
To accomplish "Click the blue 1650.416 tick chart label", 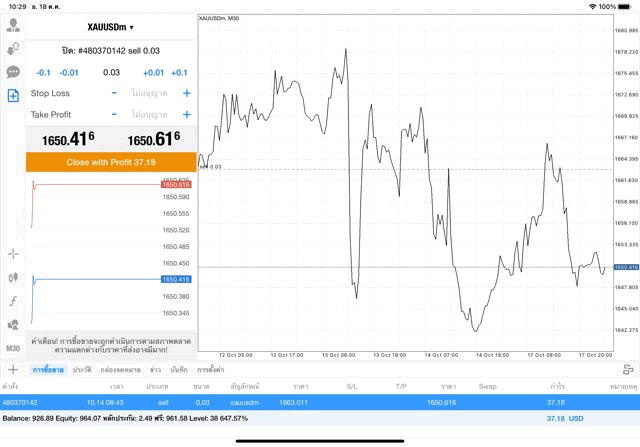I will pyautogui.click(x=176, y=279).
